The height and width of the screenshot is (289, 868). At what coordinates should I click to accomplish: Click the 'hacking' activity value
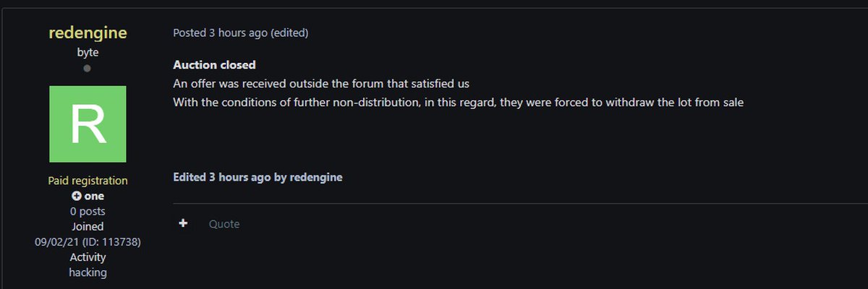(x=88, y=272)
